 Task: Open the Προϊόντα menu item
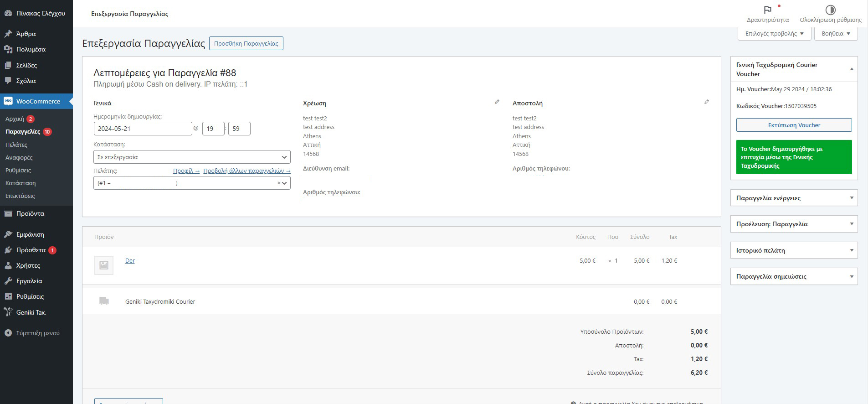[x=30, y=213]
